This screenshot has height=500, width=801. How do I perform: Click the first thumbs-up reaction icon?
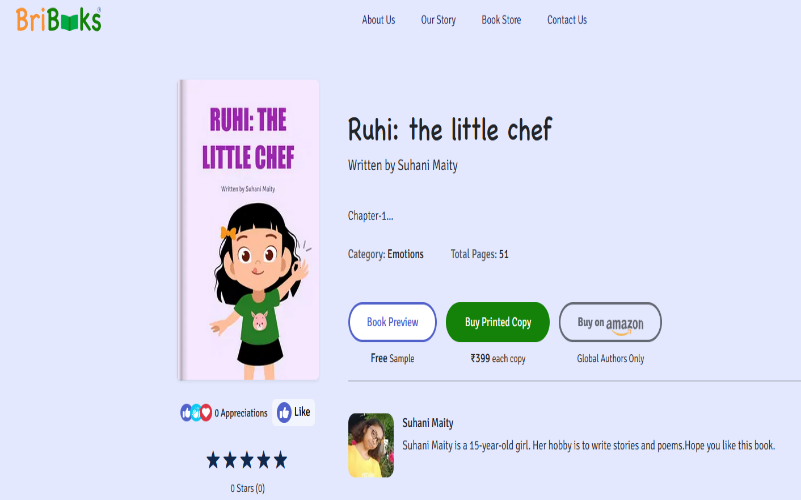tap(186, 412)
